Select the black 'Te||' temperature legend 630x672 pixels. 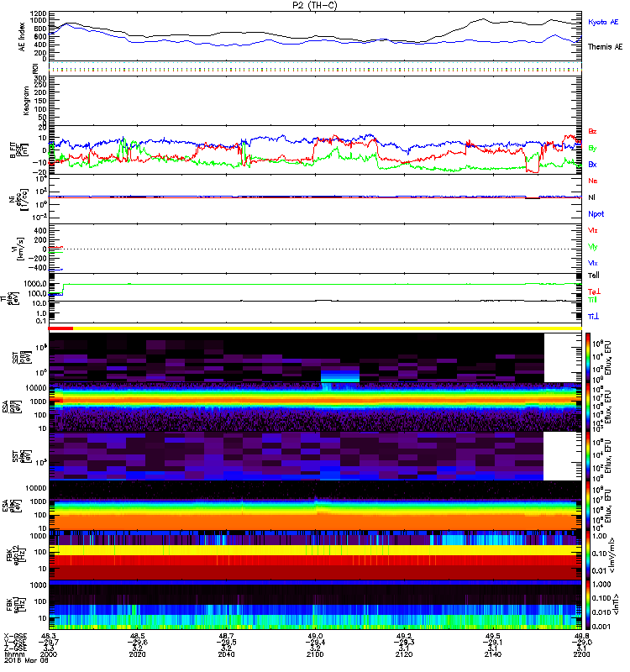pyautogui.click(x=594, y=276)
